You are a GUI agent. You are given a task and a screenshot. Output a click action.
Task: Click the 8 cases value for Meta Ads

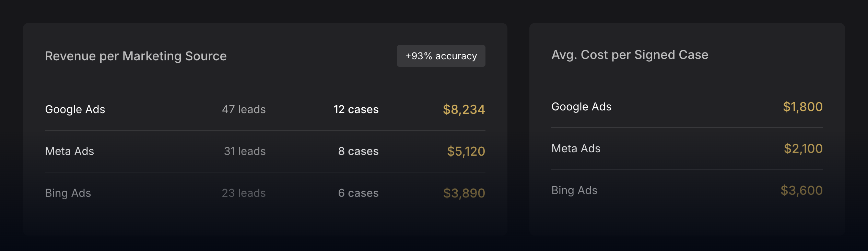coord(359,151)
